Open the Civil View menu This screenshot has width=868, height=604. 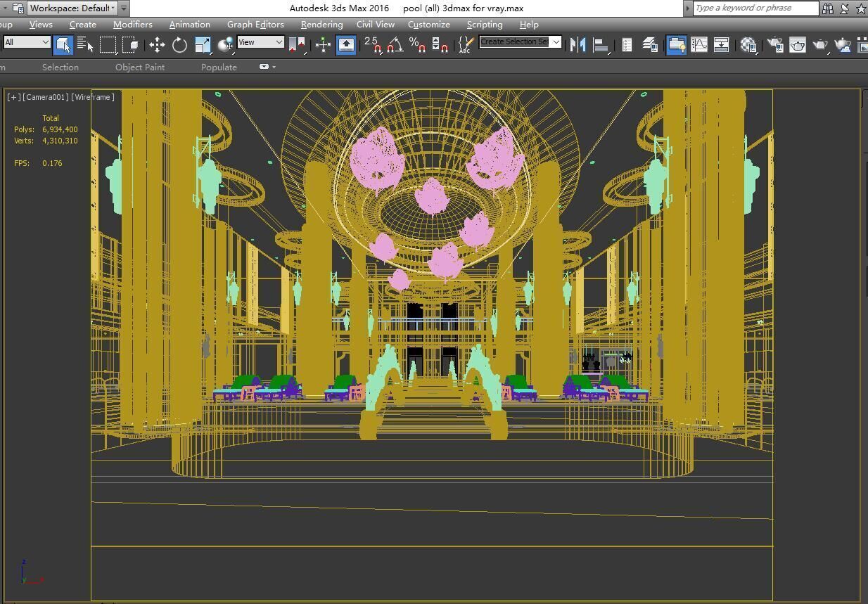point(376,25)
